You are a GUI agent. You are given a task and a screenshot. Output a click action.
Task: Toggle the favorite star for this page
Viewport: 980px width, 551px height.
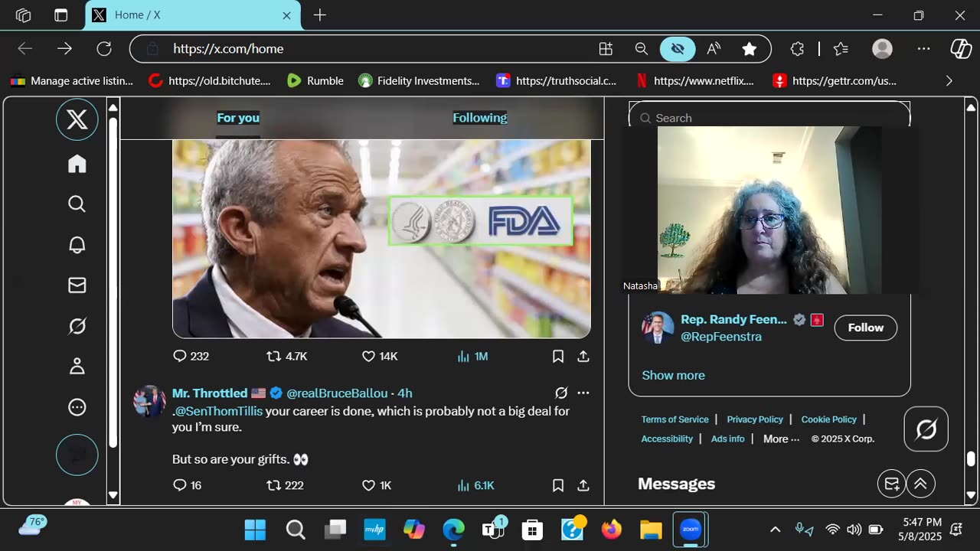(x=750, y=49)
